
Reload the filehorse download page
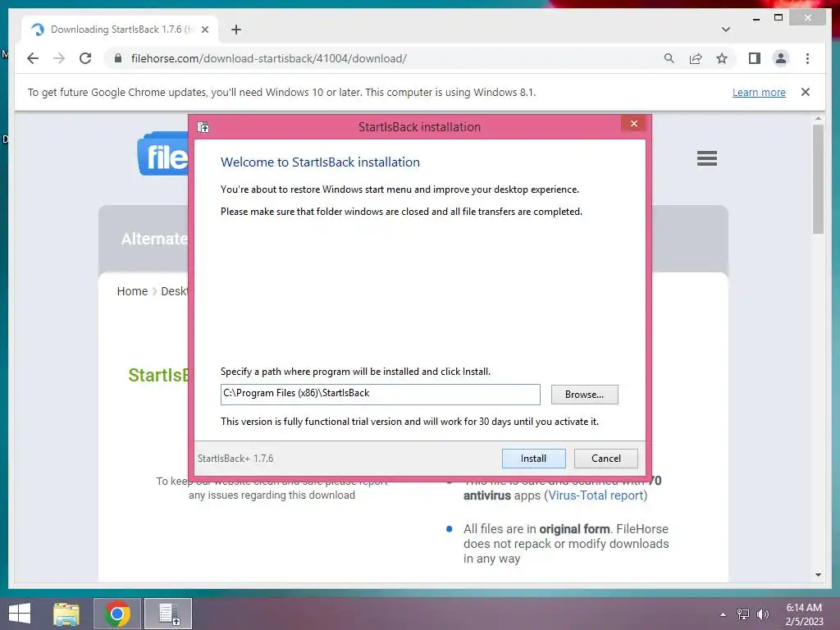coord(85,58)
